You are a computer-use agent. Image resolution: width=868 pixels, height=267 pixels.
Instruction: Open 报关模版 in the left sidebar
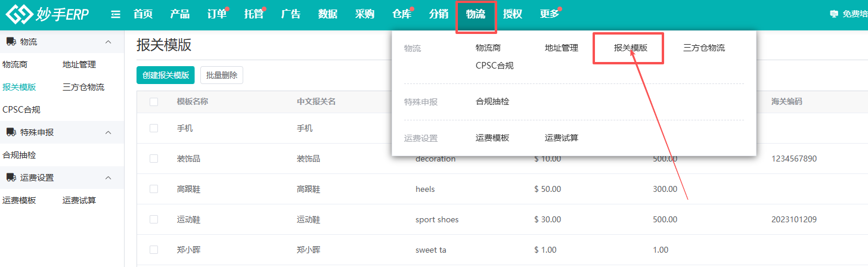(19, 87)
